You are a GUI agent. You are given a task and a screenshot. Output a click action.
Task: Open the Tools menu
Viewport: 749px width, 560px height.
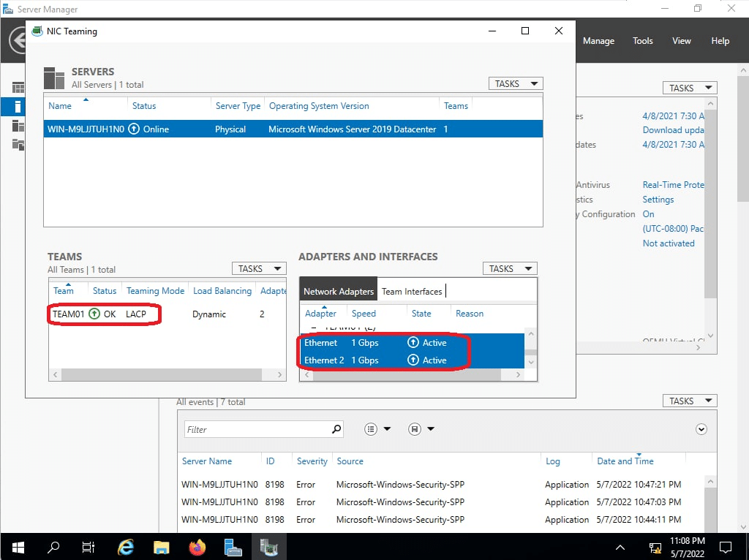pyautogui.click(x=643, y=41)
